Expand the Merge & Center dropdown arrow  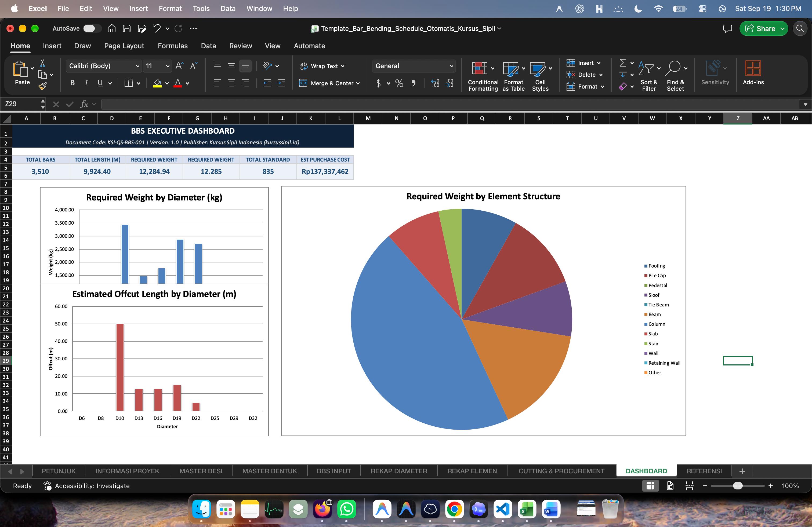[358, 83]
